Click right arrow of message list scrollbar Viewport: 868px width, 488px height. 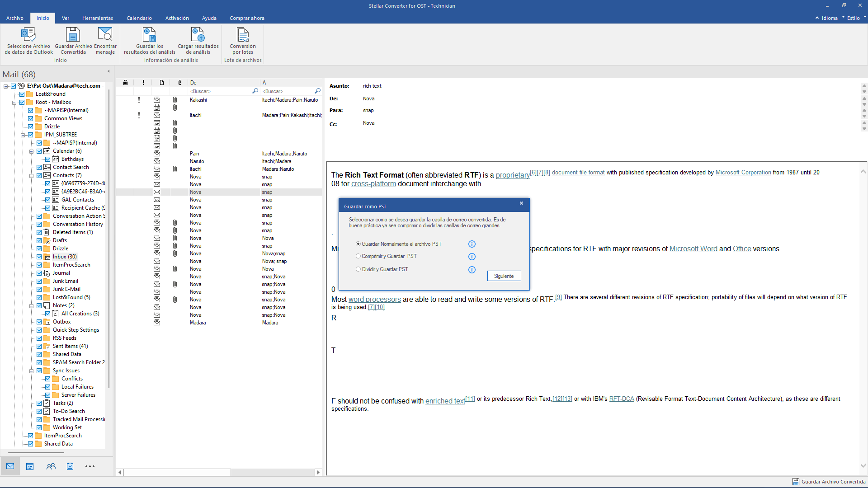(318, 472)
